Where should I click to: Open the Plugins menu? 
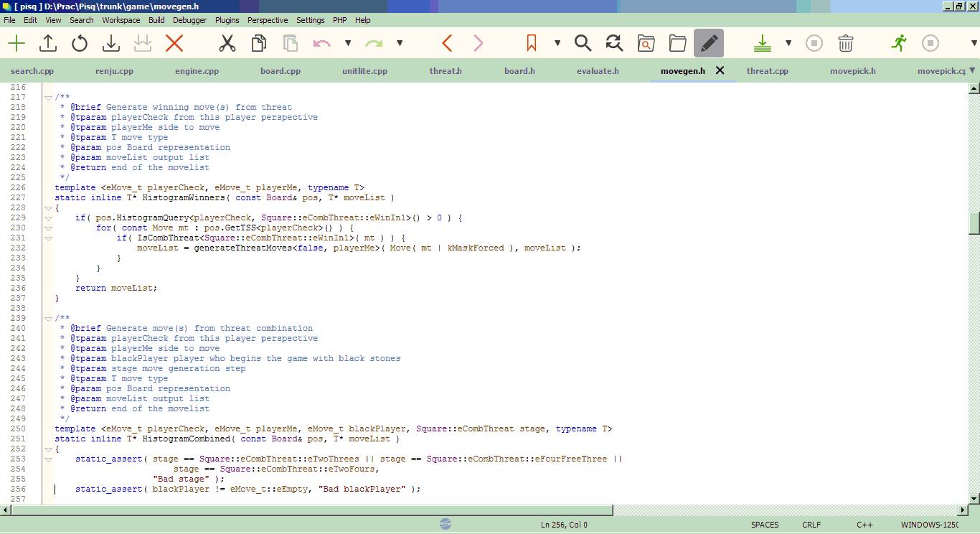227,20
